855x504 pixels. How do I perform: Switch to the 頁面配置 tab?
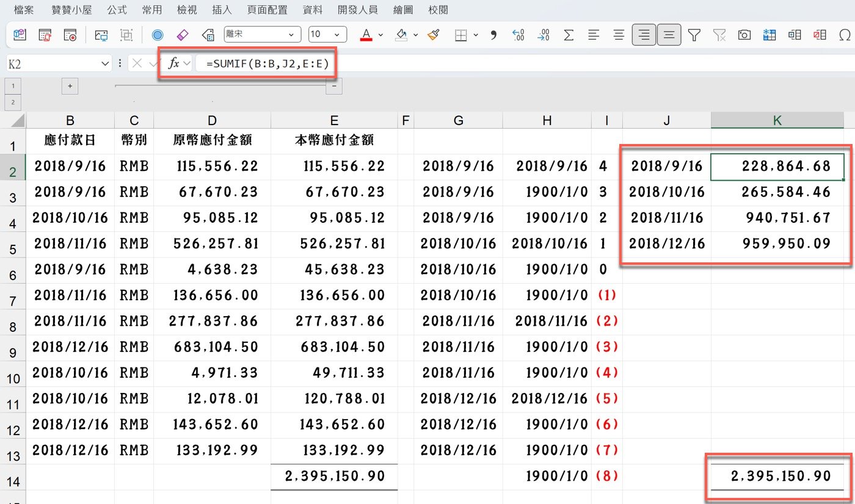click(x=267, y=10)
